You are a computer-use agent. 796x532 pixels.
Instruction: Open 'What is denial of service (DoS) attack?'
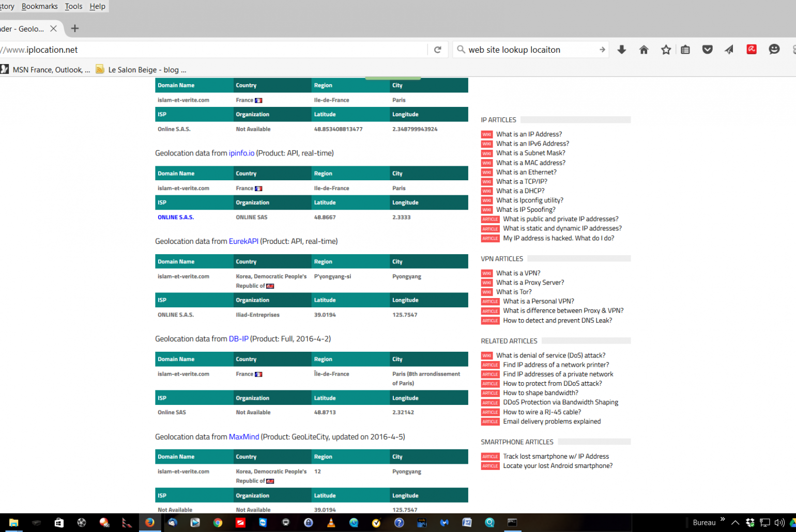click(x=551, y=355)
